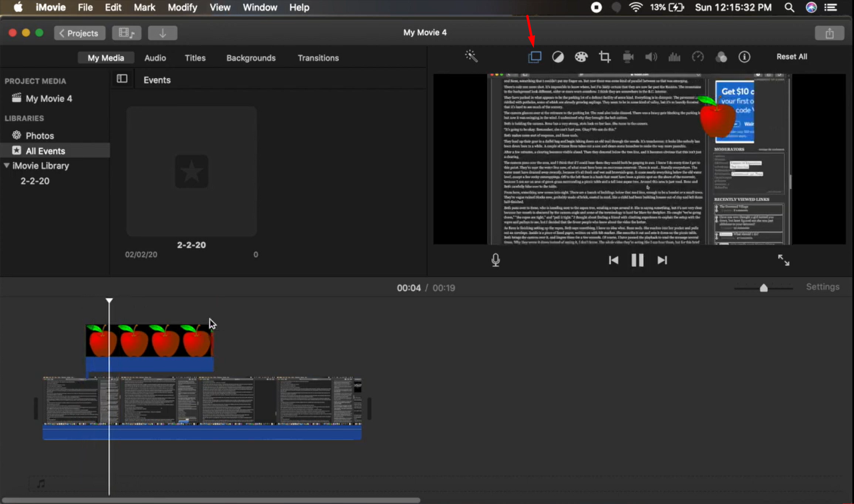Skip to previous clip
Image resolution: width=854 pixels, height=504 pixels.
(613, 260)
